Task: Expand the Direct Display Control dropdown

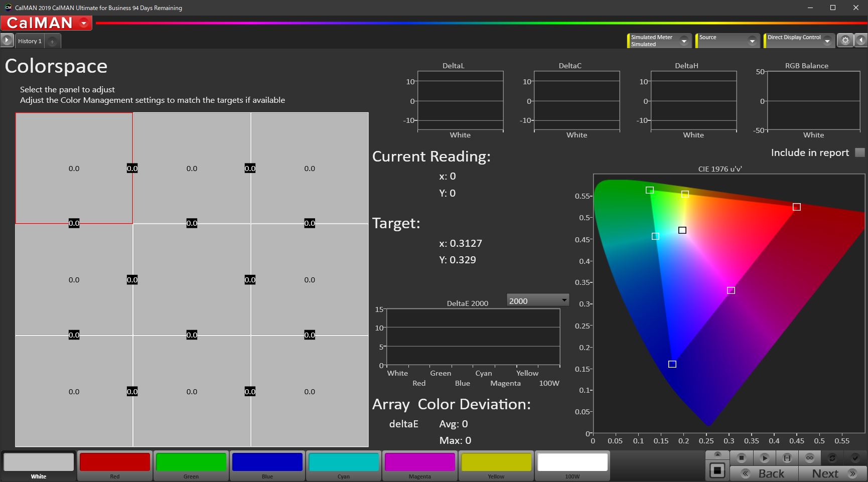Action: 827,41
